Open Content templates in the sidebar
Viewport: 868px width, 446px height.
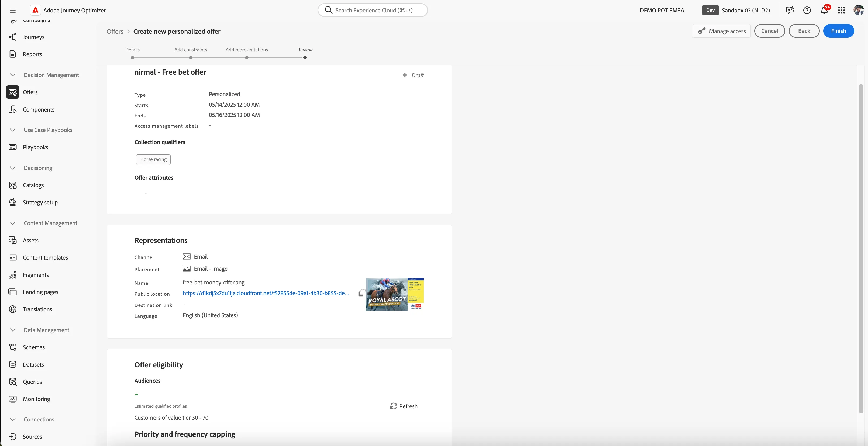[x=45, y=257]
